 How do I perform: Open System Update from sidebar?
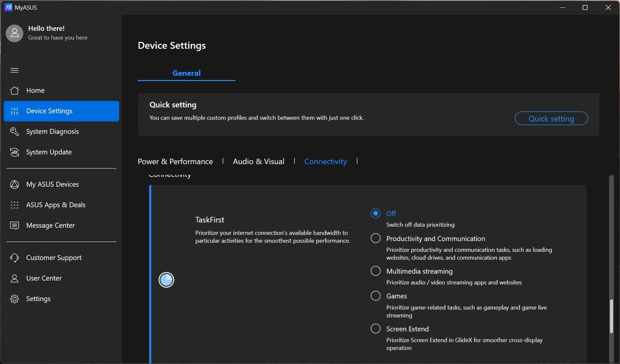pyautogui.click(x=61, y=152)
